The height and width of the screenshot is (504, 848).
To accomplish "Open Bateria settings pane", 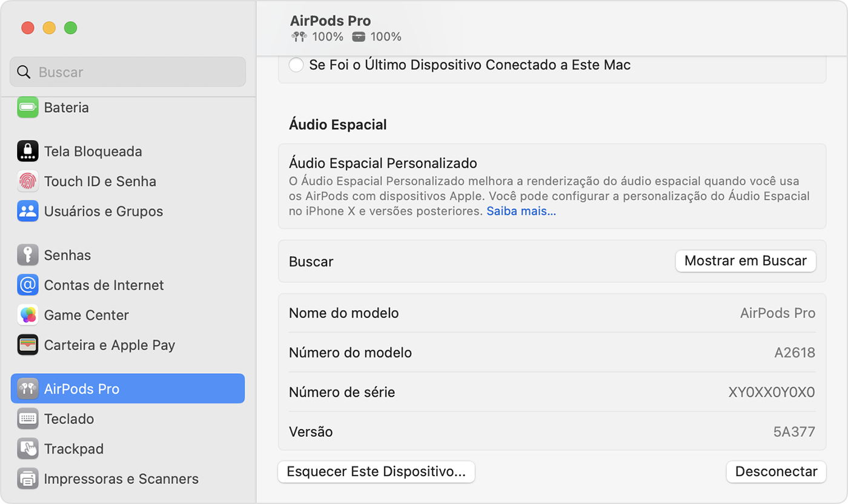I will pyautogui.click(x=127, y=108).
